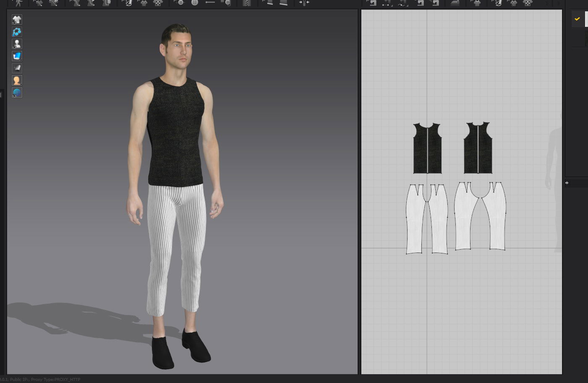Select the leftmost white pants pattern piece
Viewport: 588px width, 383px height.
pyautogui.click(x=416, y=219)
